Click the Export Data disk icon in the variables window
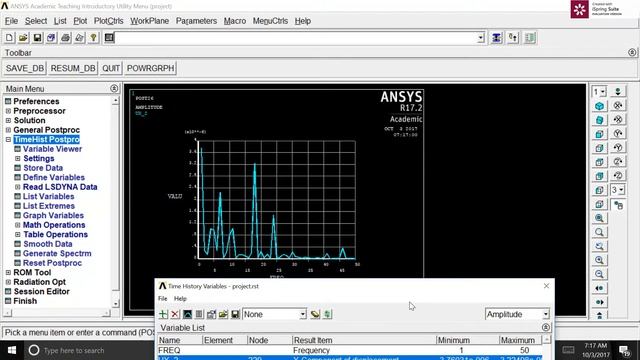Viewport: 640px width, 360px height. point(235,314)
